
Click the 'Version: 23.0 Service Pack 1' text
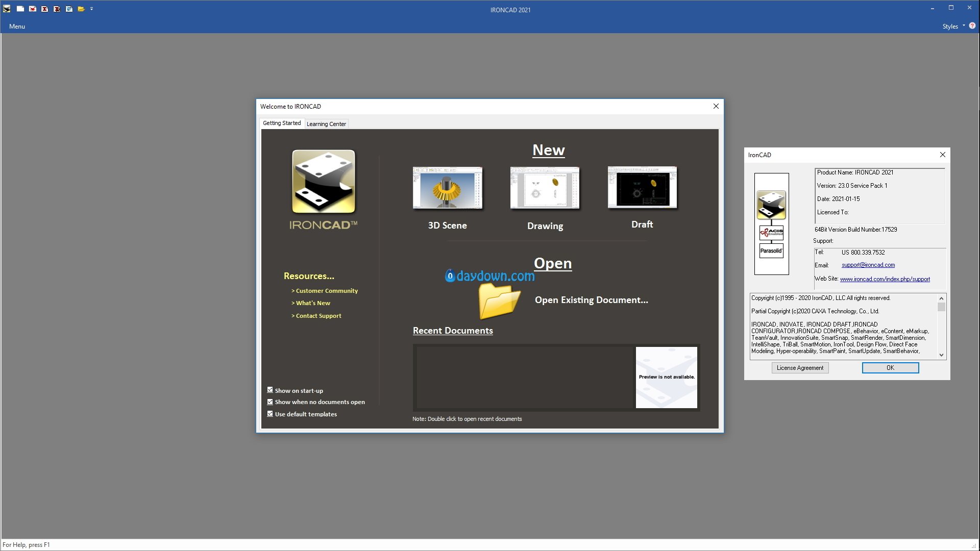tap(852, 186)
